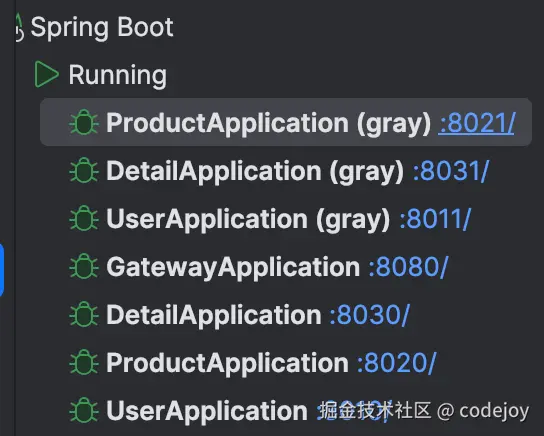Click the green Running play icon
The image size is (544, 436).
pos(46,74)
